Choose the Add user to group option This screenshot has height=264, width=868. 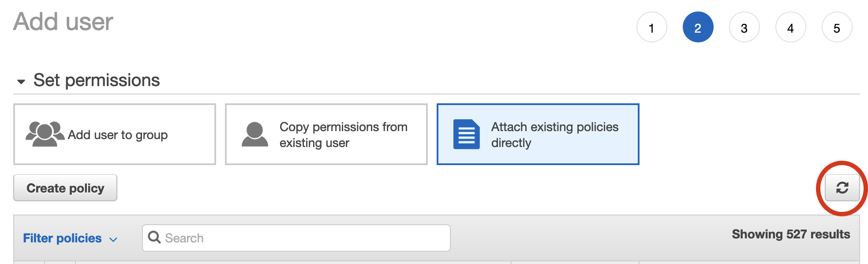click(117, 135)
